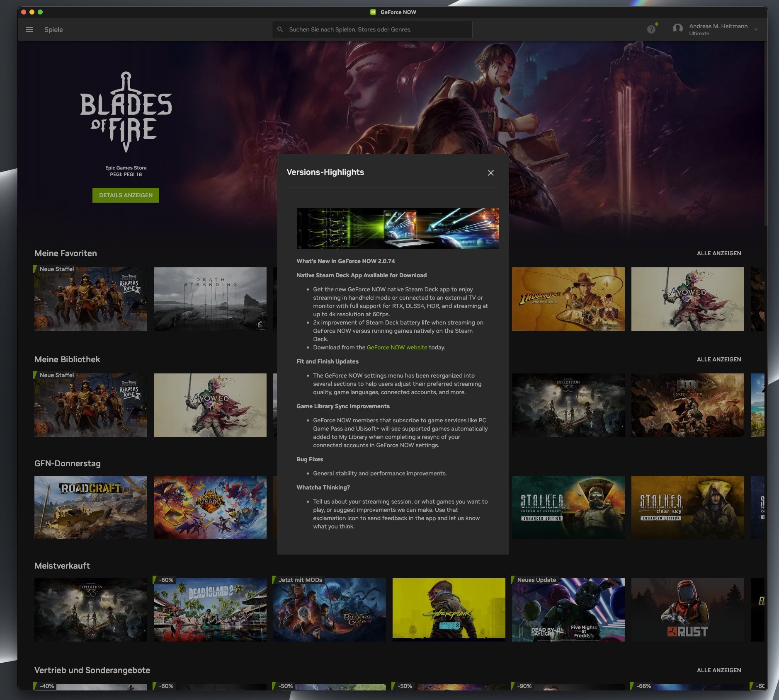Viewport: 779px width, 700px height.
Task: Click the search magnifier icon
Action: (280, 29)
